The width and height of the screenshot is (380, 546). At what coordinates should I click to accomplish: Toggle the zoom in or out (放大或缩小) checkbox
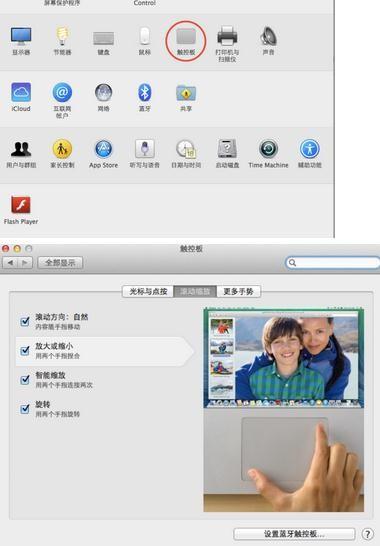tap(25, 350)
